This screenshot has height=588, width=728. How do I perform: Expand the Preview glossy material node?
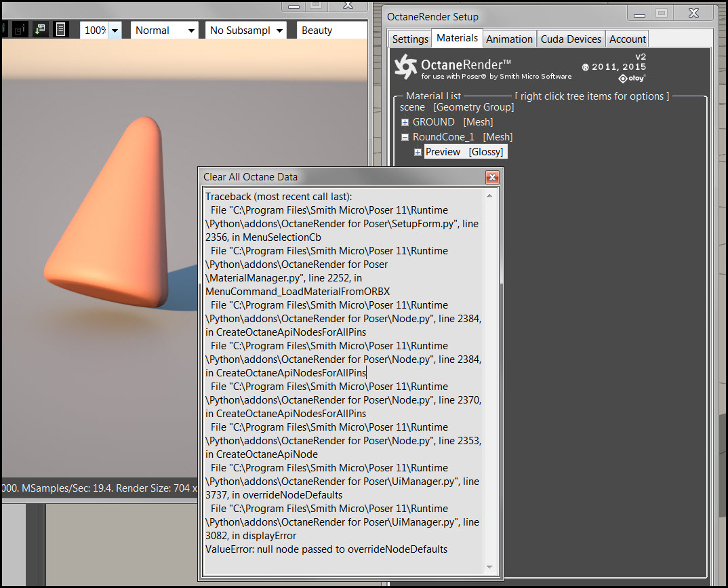coord(418,152)
